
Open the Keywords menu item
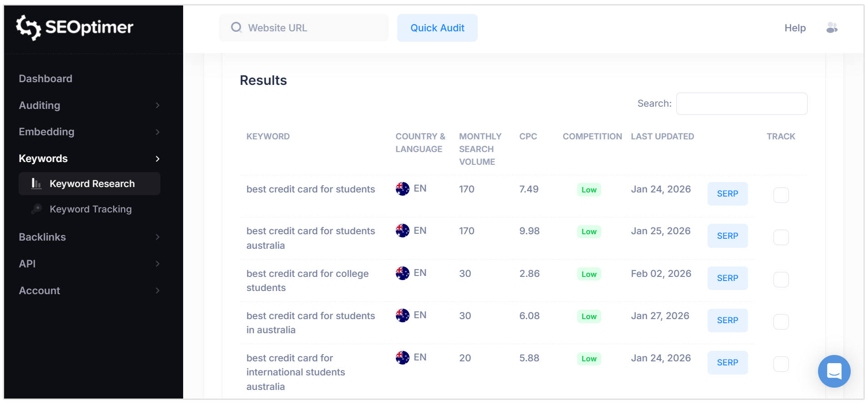(x=43, y=158)
